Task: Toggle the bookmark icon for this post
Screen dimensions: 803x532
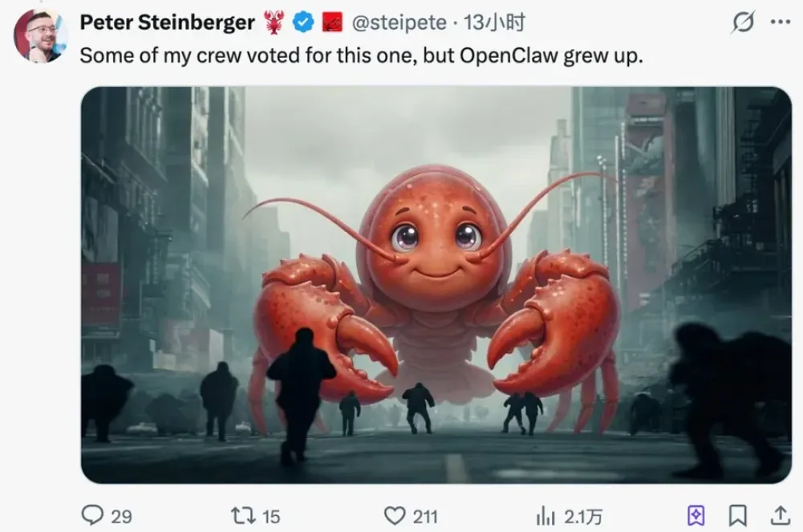Action: [738, 516]
